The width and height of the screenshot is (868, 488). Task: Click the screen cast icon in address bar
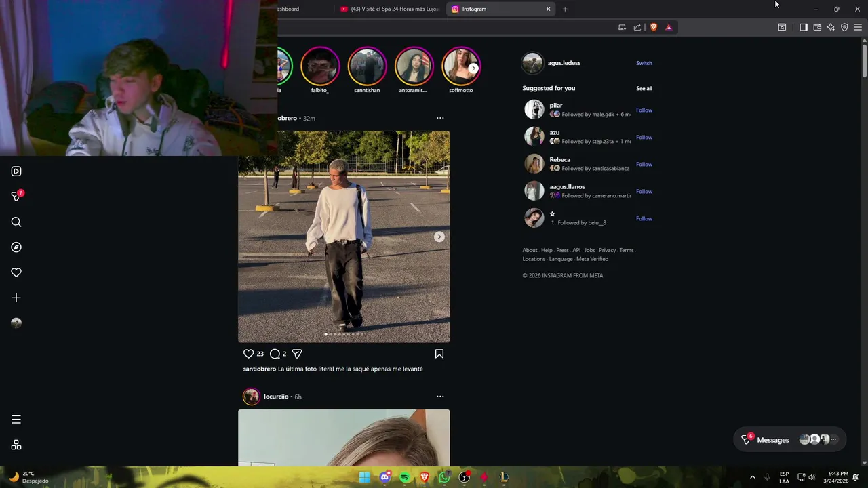click(x=622, y=27)
